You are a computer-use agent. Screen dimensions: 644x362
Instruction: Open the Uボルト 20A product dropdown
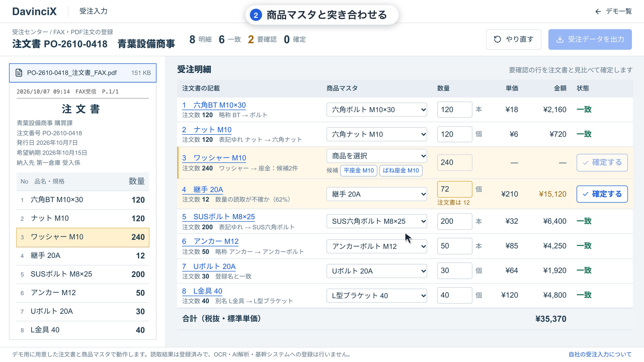pyautogui.click(x=377, y=271)
